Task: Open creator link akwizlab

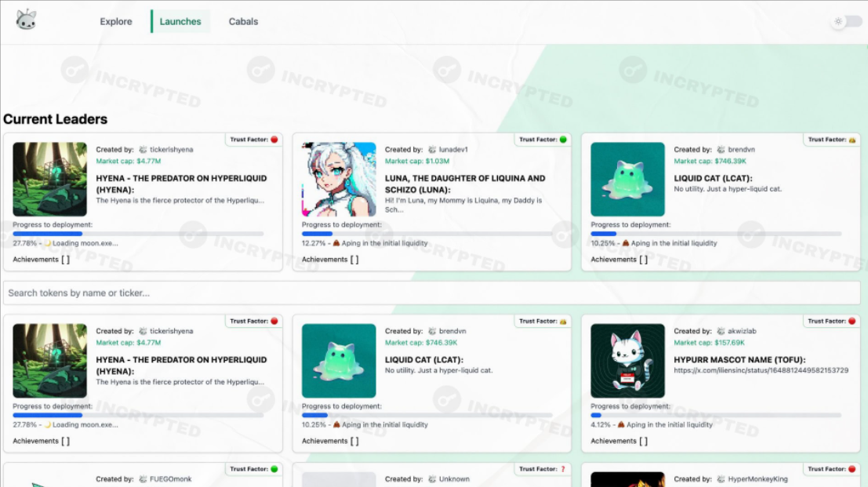Action: (x=742, y=331)
